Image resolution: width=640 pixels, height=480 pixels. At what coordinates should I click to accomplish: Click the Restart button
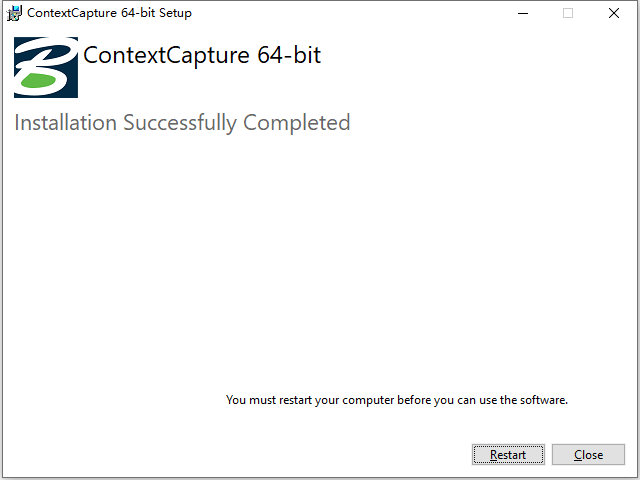point(508,454)
